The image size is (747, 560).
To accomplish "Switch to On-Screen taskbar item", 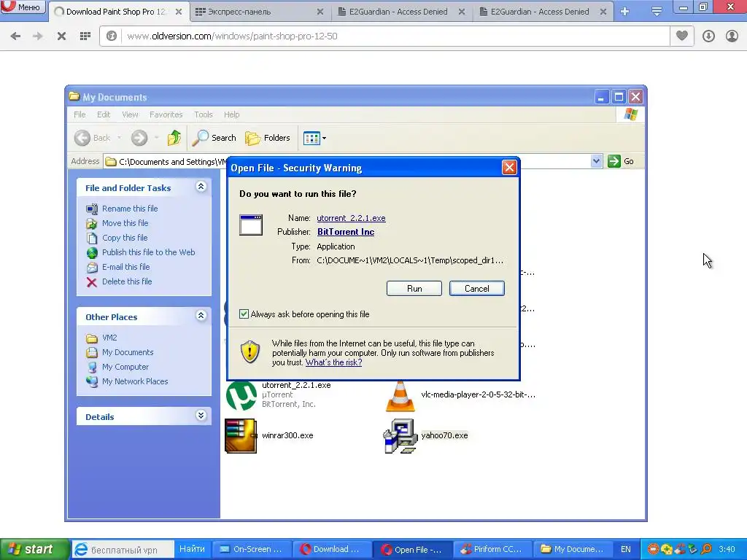I will (x=251, y=550).
